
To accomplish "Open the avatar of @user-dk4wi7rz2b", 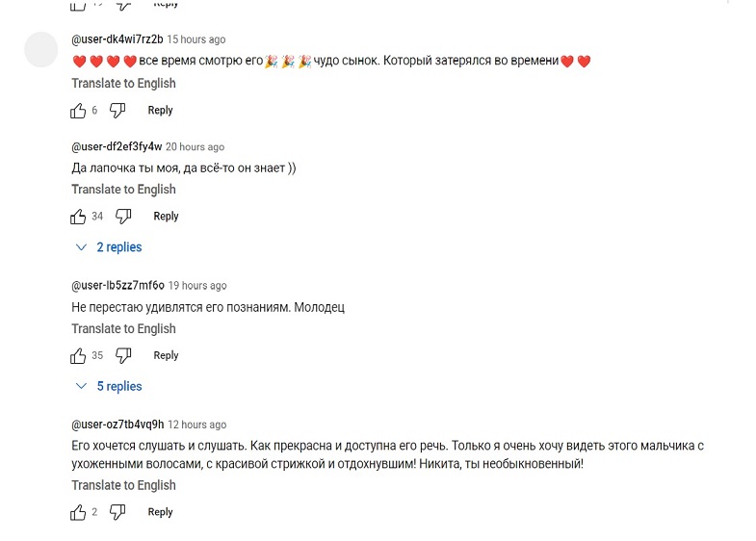I will (41, 50).
